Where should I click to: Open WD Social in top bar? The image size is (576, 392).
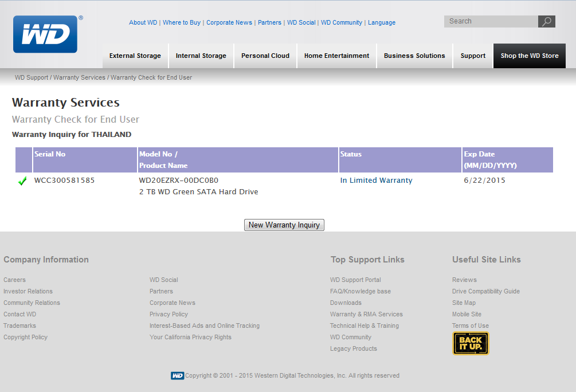(301, 22)
